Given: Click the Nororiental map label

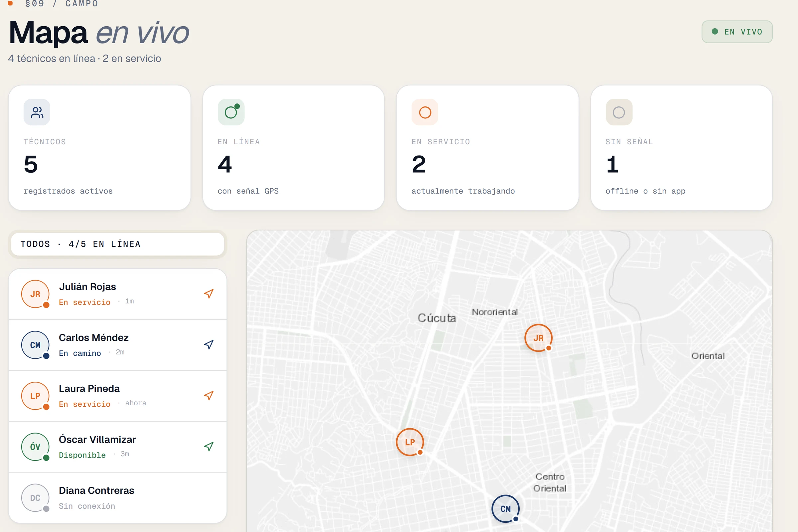Looking at the screenshot, I should 495,312.
